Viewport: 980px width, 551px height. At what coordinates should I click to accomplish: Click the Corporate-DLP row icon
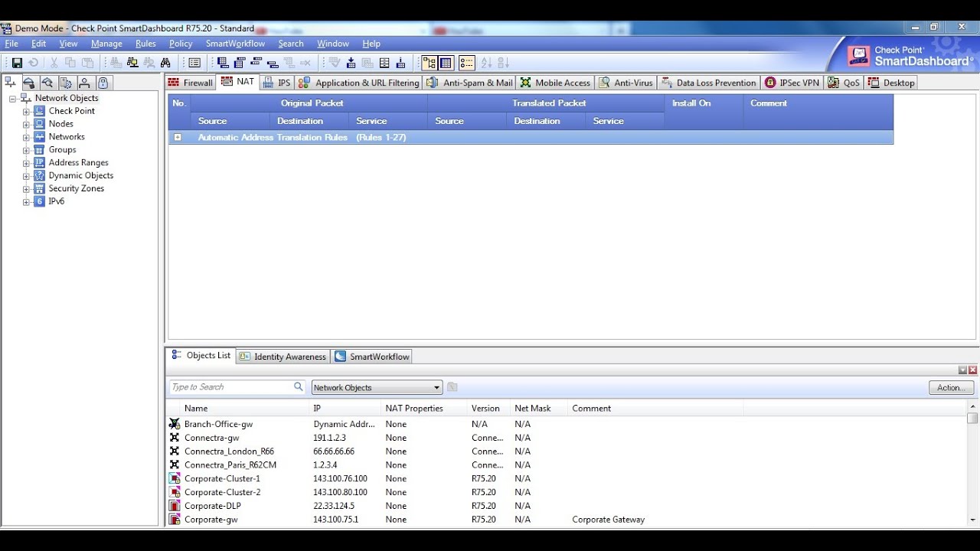(175, 506)
